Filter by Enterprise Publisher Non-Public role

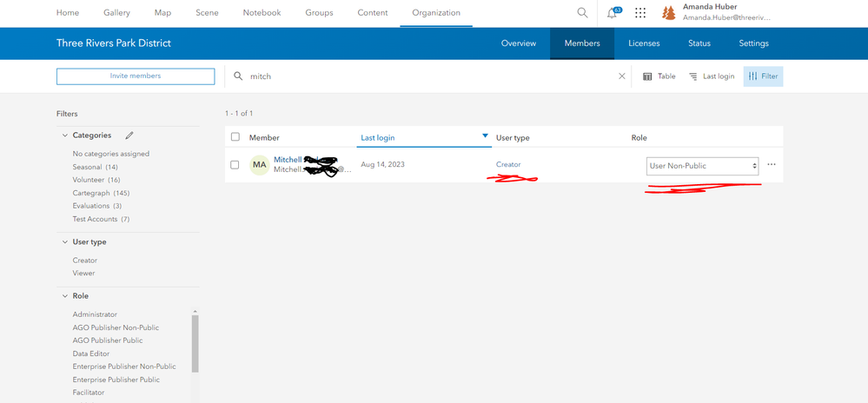pyautogui.click(x=124, y=367)
